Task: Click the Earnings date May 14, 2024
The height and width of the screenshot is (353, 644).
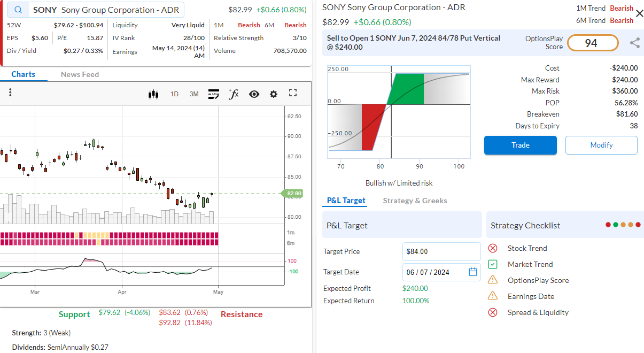Action: click(x=179, y=52)
